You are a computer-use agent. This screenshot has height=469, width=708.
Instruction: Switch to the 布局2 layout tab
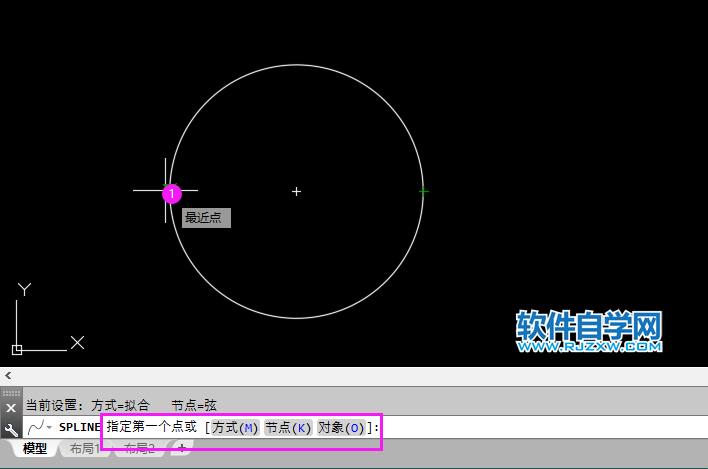click(x=139, y=448)
